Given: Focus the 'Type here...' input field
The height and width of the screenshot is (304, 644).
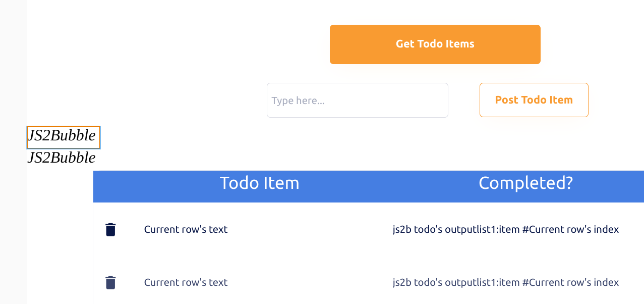Looking at the screenshot, I should tap(357, 100).
